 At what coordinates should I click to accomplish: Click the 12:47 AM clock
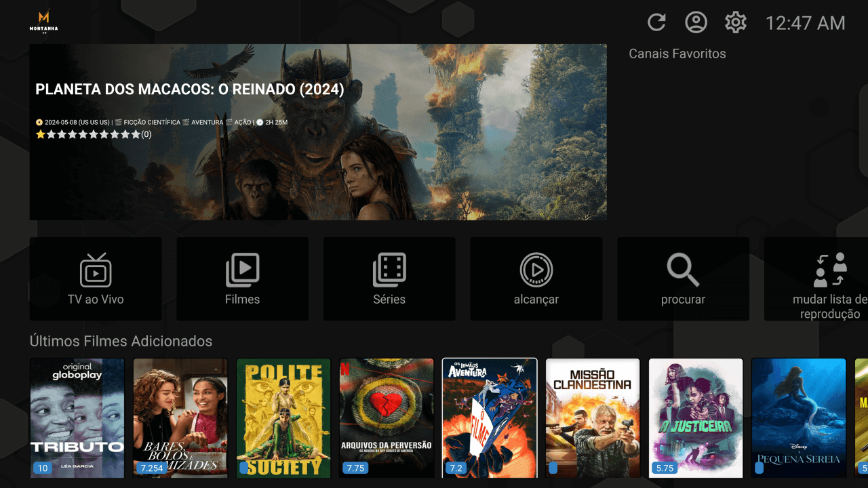806,23
